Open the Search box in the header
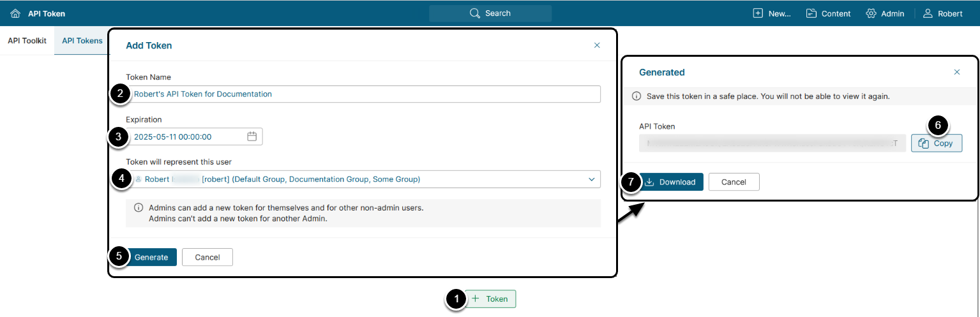The width and height of the screenshot is (980, 317). point(490,13)
